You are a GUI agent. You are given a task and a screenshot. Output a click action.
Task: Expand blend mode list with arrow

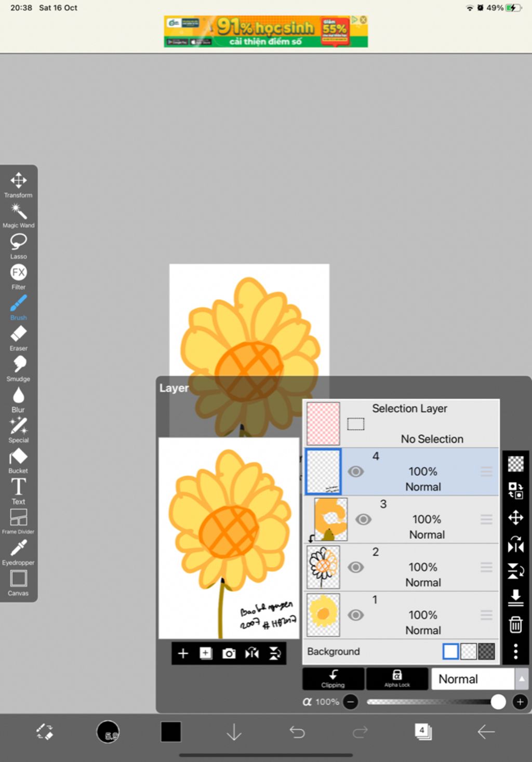click(x=522, y=679)
